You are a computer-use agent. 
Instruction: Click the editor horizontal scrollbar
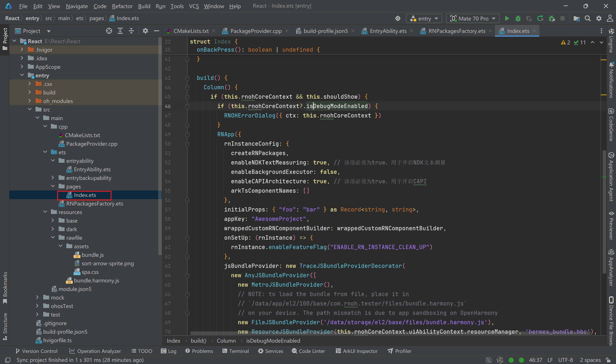click(390, 333)
